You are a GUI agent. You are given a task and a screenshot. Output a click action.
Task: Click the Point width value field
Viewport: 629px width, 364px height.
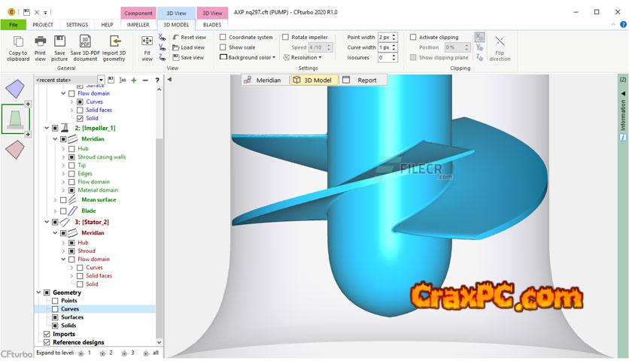384,37
